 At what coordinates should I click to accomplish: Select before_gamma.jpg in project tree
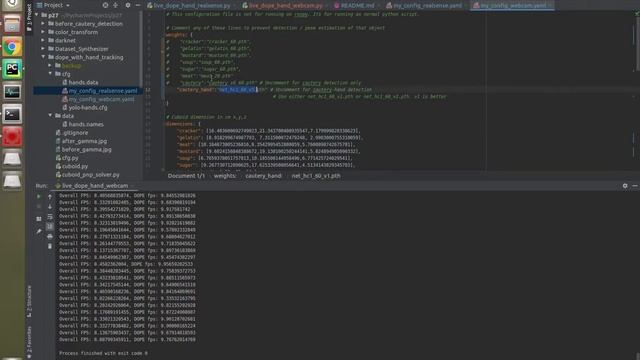click(83, 149)
